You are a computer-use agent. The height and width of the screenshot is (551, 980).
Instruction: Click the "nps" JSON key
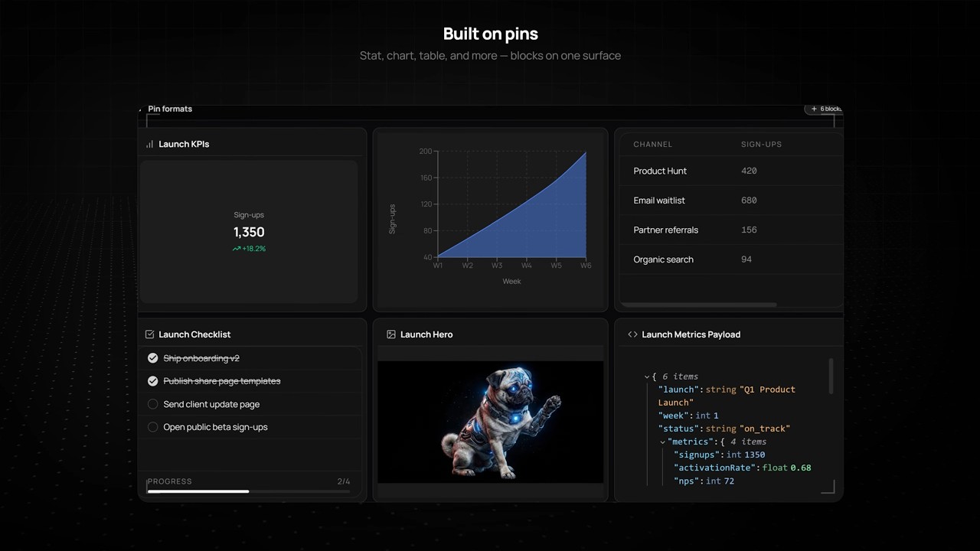tap(687, 481)
